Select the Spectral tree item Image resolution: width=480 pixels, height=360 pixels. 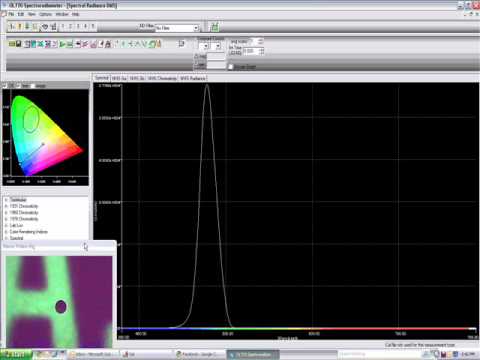[x=16, y=238]
